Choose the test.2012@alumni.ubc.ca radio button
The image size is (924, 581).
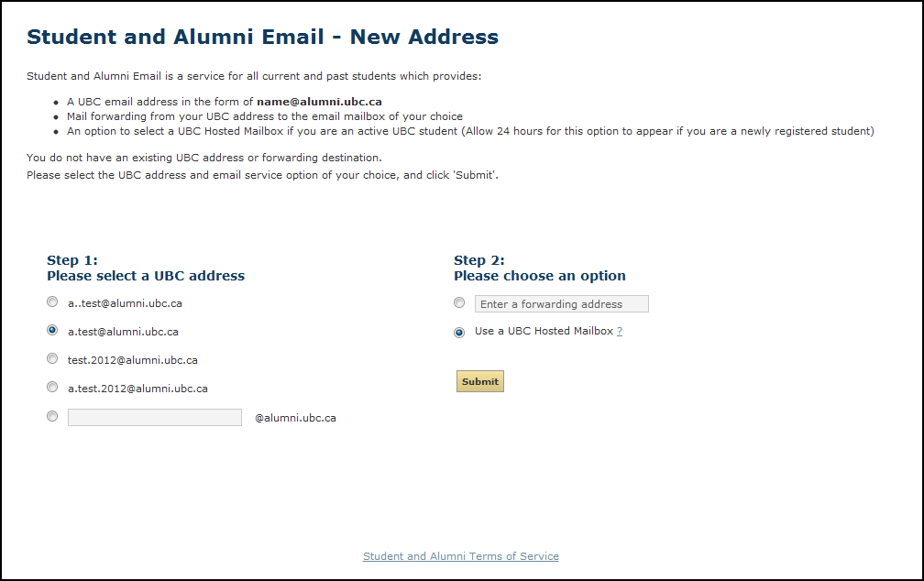click(x=52, y=359)
